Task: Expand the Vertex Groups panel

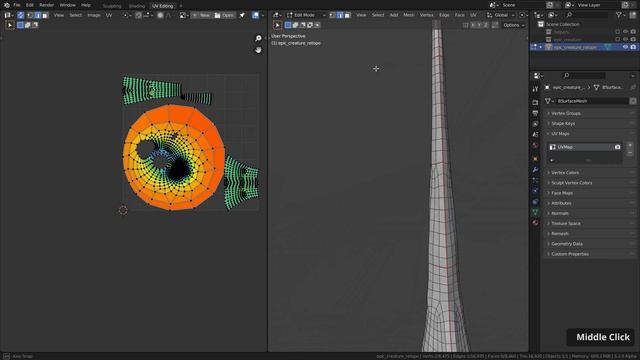Action: pyautogui.click(x=589, y=113)
